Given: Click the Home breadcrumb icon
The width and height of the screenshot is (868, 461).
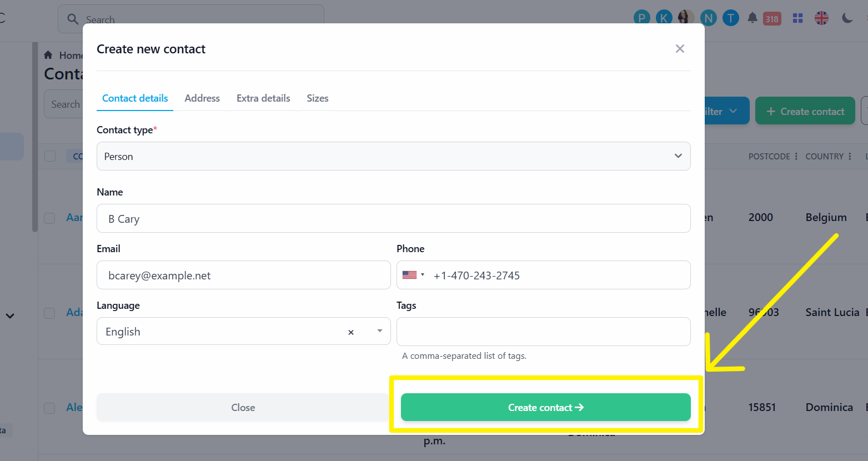Looking at the screenshot, I should [48, 55].
